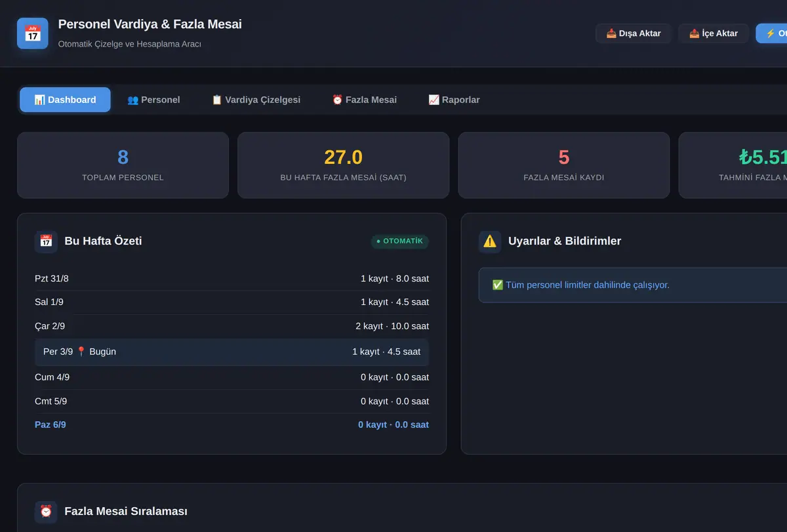The image size is (787, 532).
Task: Click the highlighted Per 3/9 Bugün row
Action: 232,352
